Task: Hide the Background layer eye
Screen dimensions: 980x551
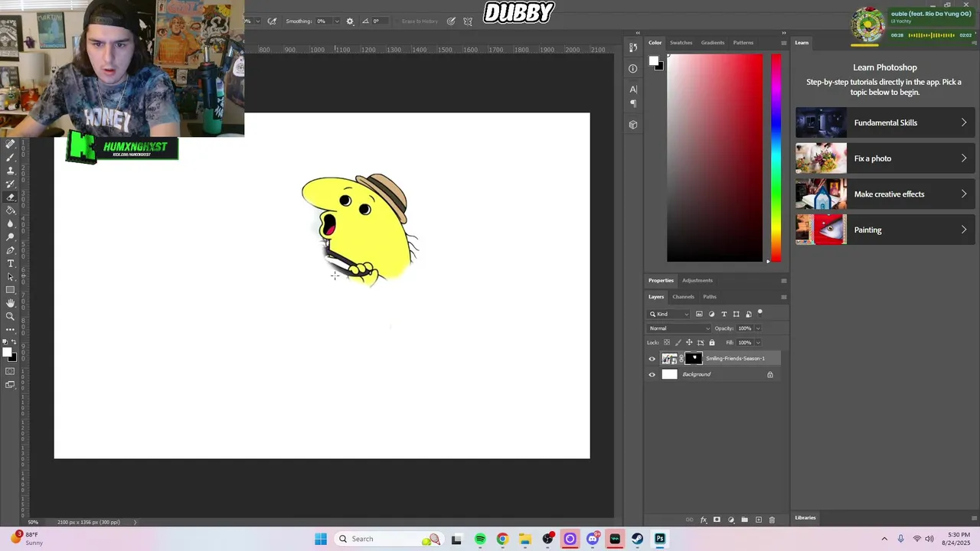Action: (652, 375)
